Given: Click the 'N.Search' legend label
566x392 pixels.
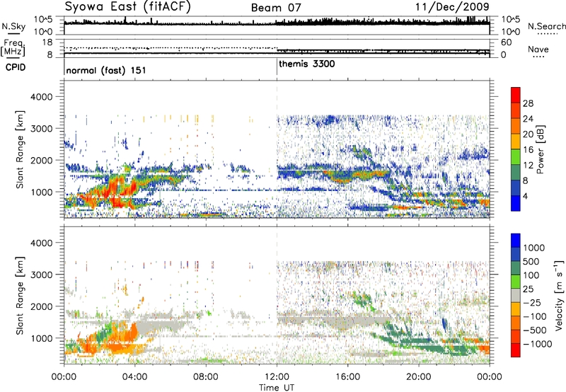Looking at the screenshot, I should pos(546,26).
